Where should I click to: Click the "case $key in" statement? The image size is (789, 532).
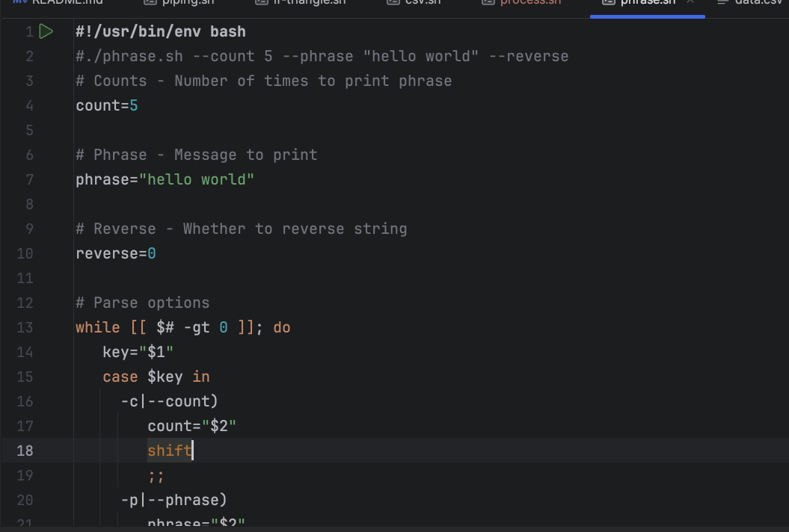[156, 377]
